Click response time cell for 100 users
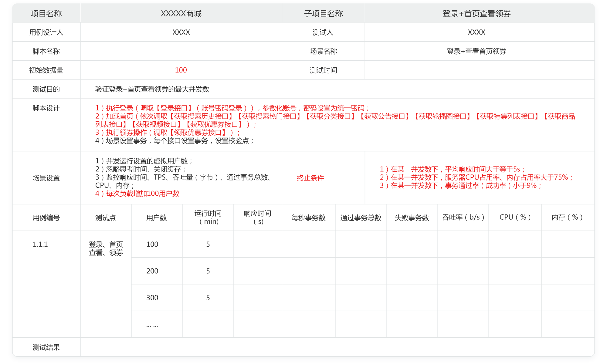Image resolution: width=607 pixels, height=364 pixels. click(257, 244)
